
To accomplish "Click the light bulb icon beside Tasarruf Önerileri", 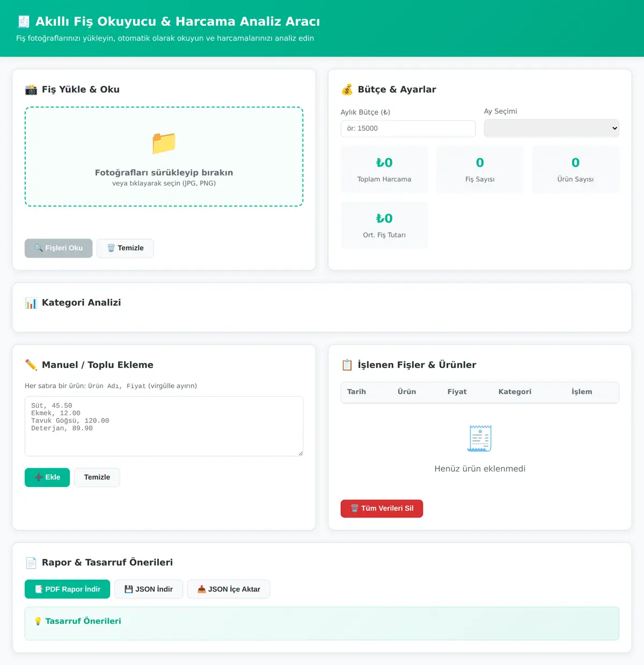I will coord(38,621).
